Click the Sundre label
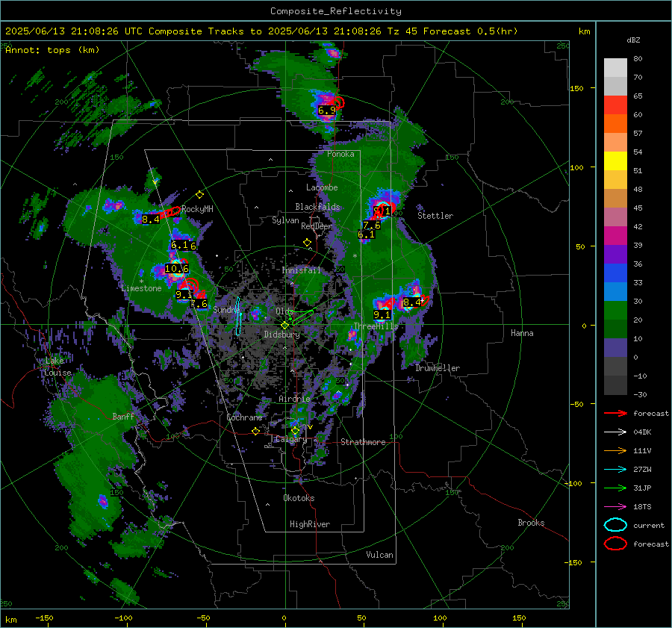The height and width of the screenshot is (628, 672). [225, 309]
